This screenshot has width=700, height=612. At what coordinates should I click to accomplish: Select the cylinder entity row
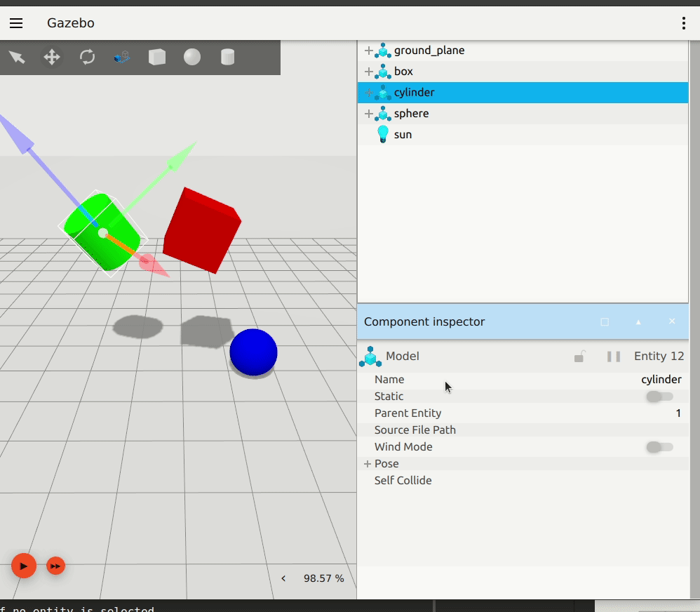tap(523, 93)
